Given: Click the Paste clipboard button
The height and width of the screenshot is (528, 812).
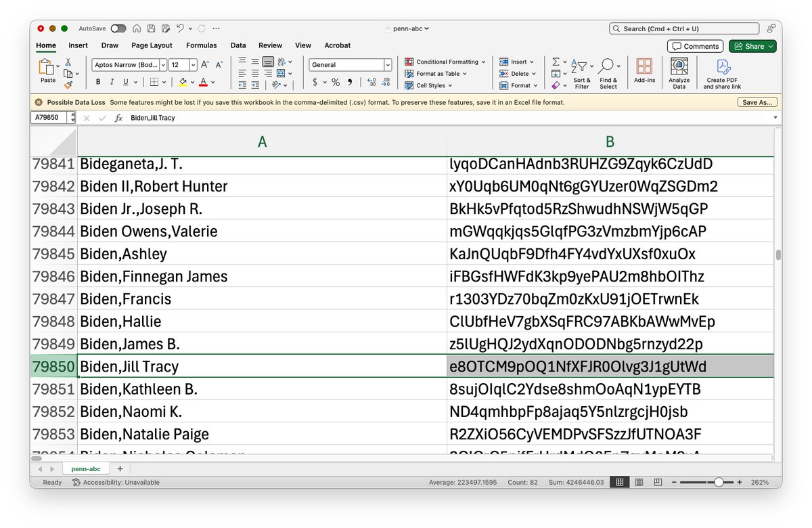Looking at the screenshot, I should tap(47, 71).
